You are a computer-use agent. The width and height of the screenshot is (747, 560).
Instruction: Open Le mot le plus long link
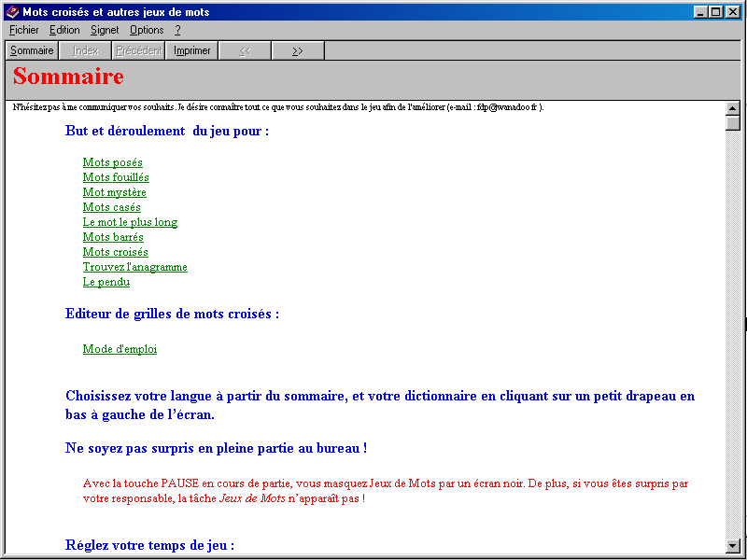pyautogui.click(x=130, y=222)
